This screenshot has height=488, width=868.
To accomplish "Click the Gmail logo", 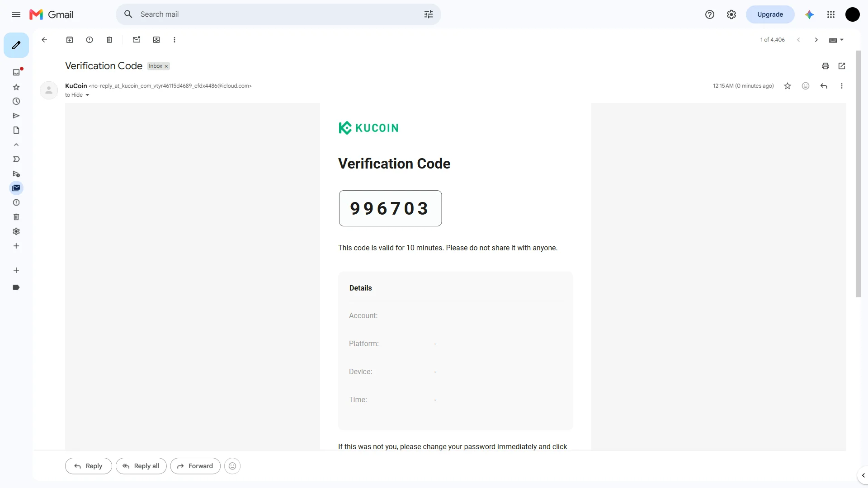I will [x=51, y=14].
